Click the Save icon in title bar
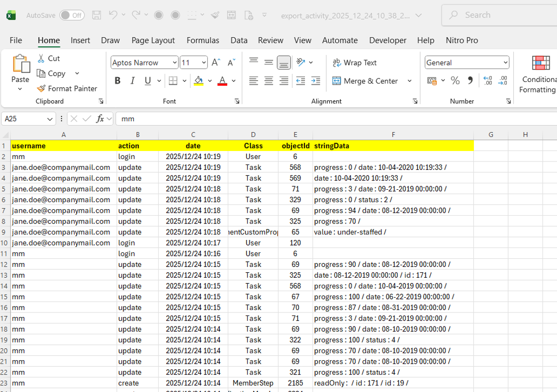Image resolution: width=557 pixels, height=392 pixels. click(x=97, y=15)
